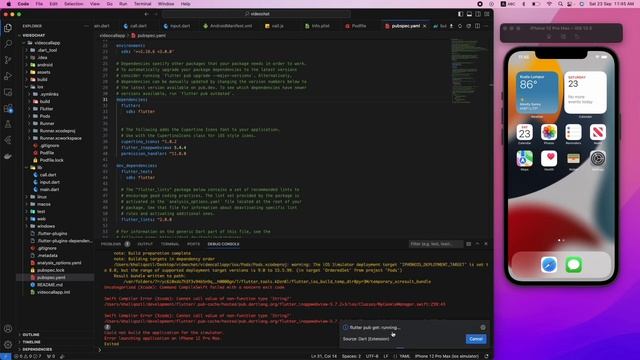Viewport: 640px width, 360px height.
Task: Click the iPhone 12 Pro Max device in status bar
Action: click(447, 356)
